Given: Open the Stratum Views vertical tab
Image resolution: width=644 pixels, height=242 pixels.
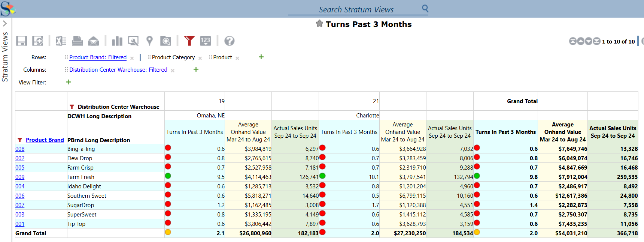Looking at the screenshot, I should 5,57.
